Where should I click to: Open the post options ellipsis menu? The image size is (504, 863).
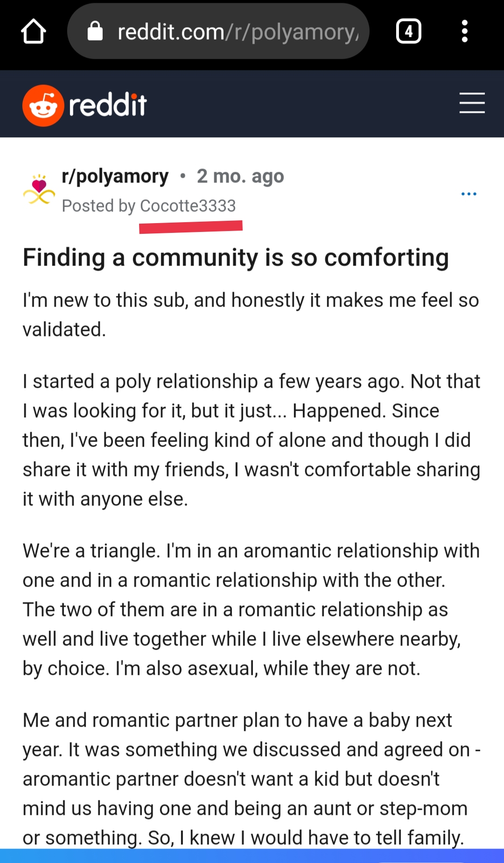coord(469,194)
